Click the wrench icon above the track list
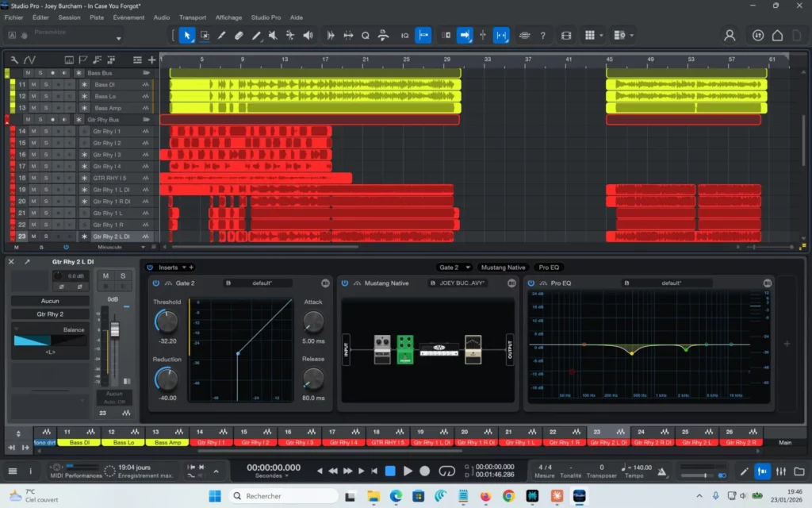This screenshot has width=812, height=508. click(14, 60)
